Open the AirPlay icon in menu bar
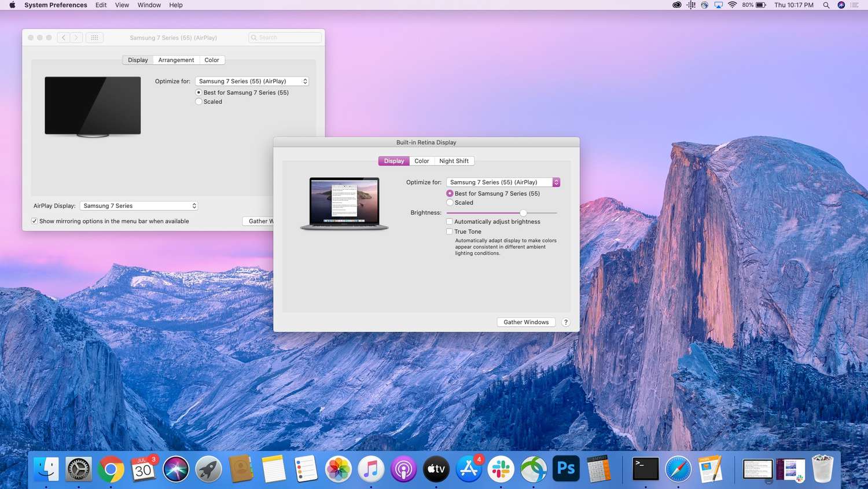The height and width of the screenshot is (489, 868). (x=718, y=5)
